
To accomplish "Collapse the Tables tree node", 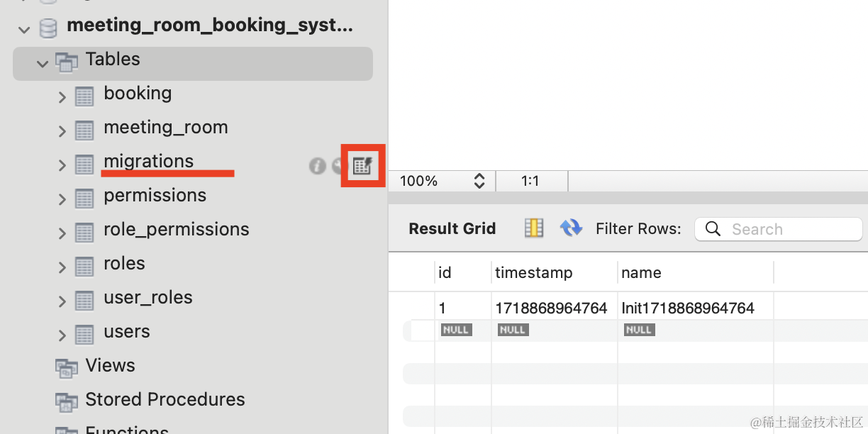I will [x=43, y=64].
